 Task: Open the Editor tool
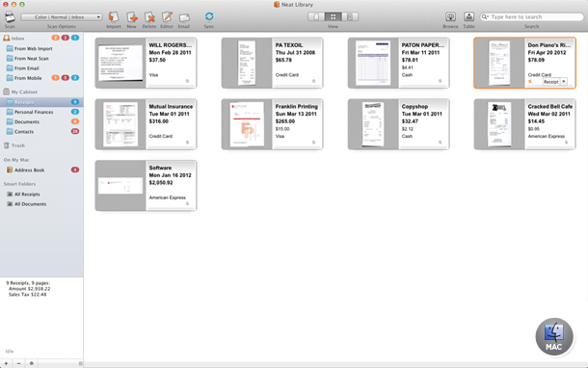coord(167,17)
